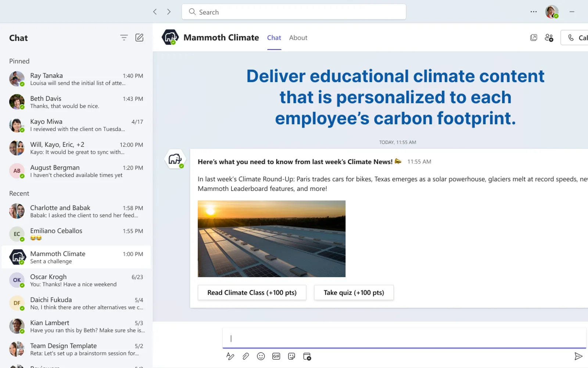Go forward with the right arrow

(169, 12)
